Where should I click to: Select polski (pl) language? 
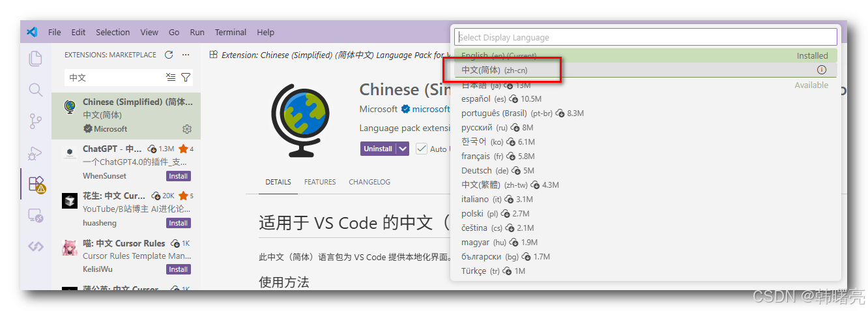645,214
